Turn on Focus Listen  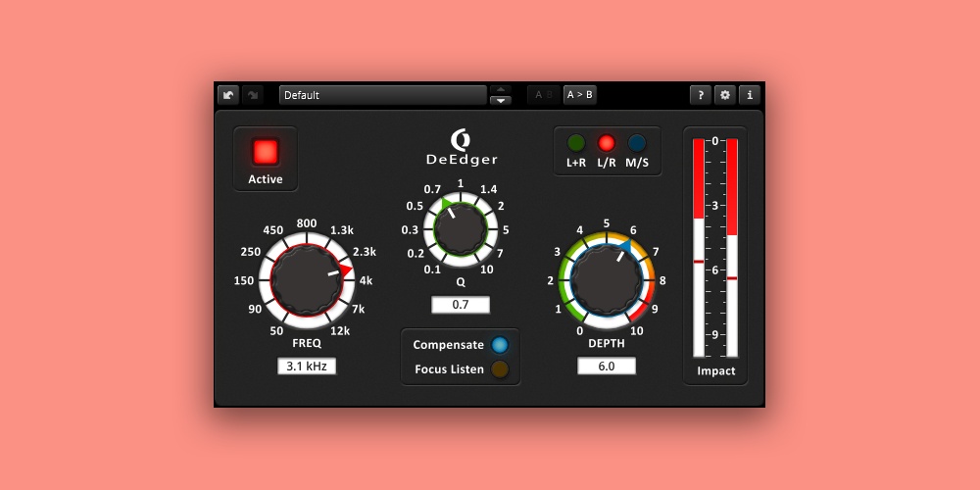[x=500, y=369]
